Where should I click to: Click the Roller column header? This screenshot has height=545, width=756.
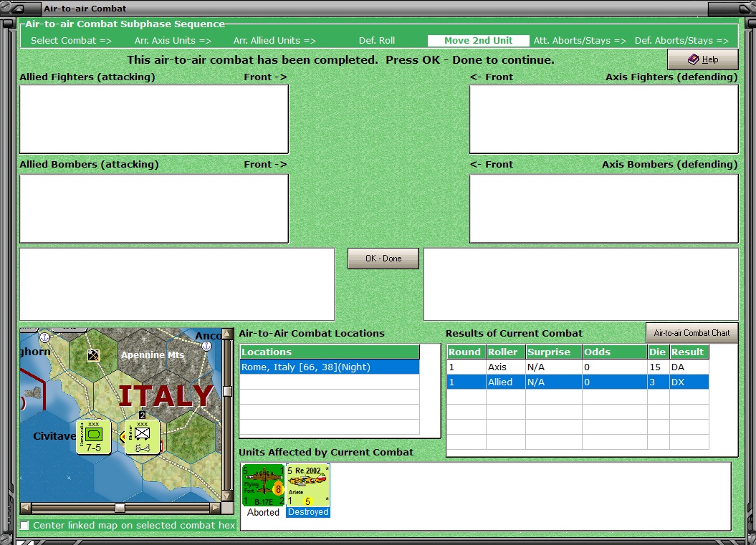click(505, 352)
